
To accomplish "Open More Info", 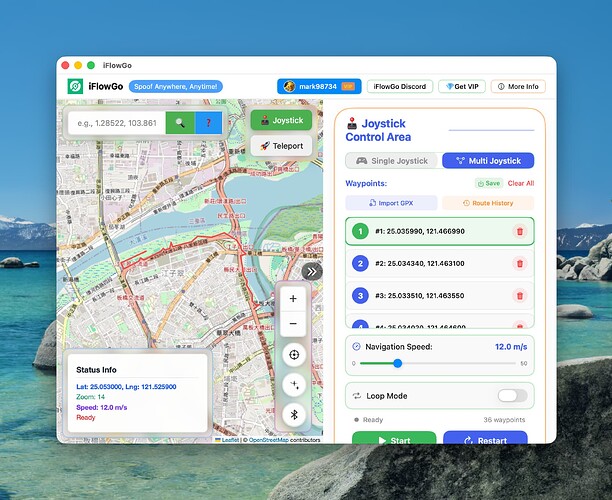I will coord(518,86).
